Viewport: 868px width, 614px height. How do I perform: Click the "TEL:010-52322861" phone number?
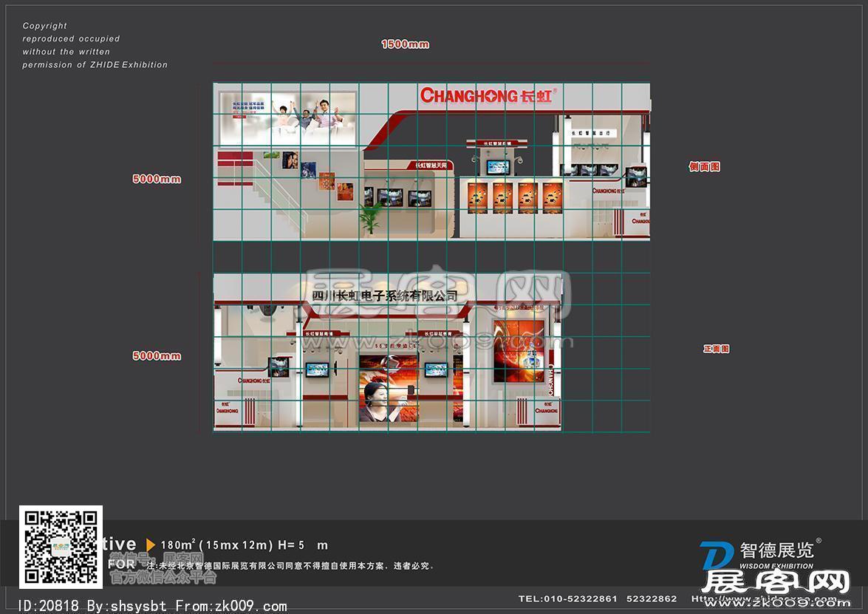(568, 598)
